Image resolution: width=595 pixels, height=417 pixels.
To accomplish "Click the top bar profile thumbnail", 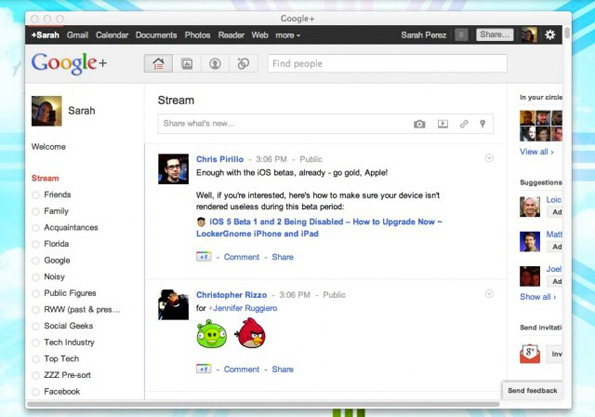I will coord(529,35).
